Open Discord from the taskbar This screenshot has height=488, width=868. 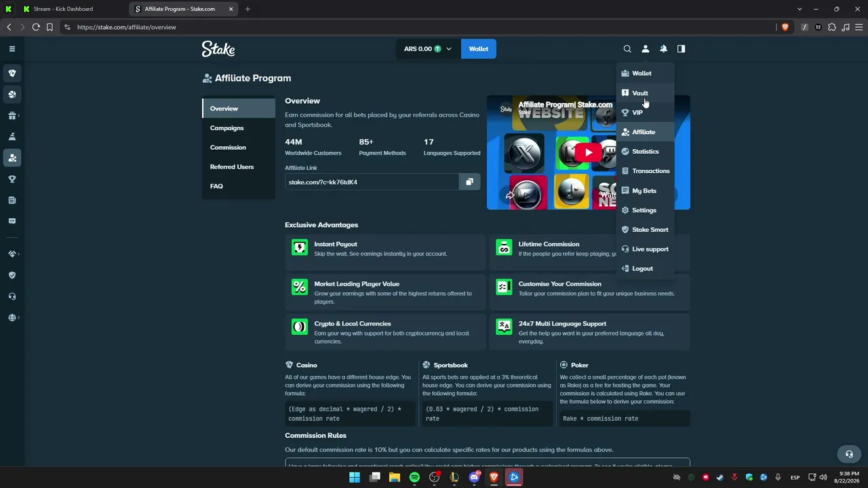[x=475, y=477]
